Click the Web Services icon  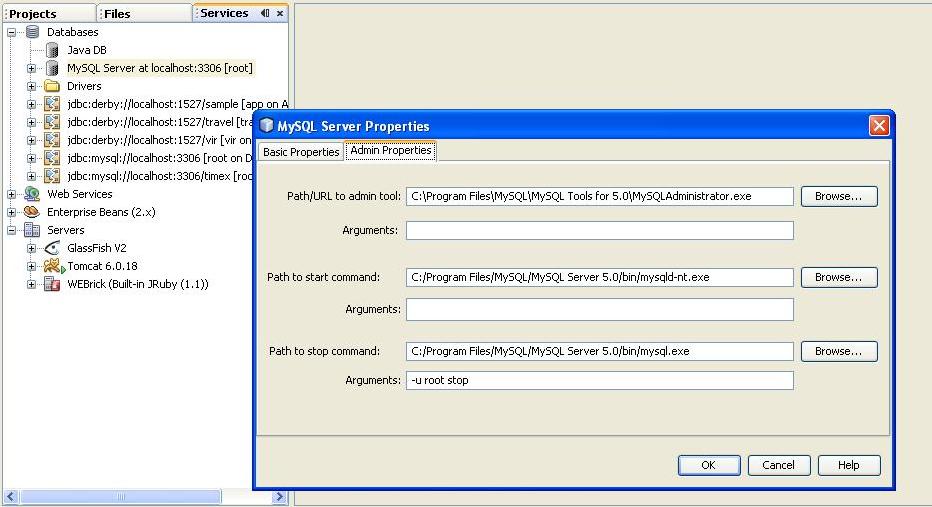point(32,194)
